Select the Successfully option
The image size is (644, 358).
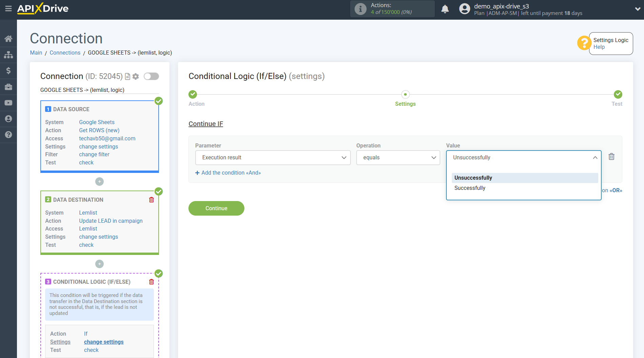tap(525, 188)
